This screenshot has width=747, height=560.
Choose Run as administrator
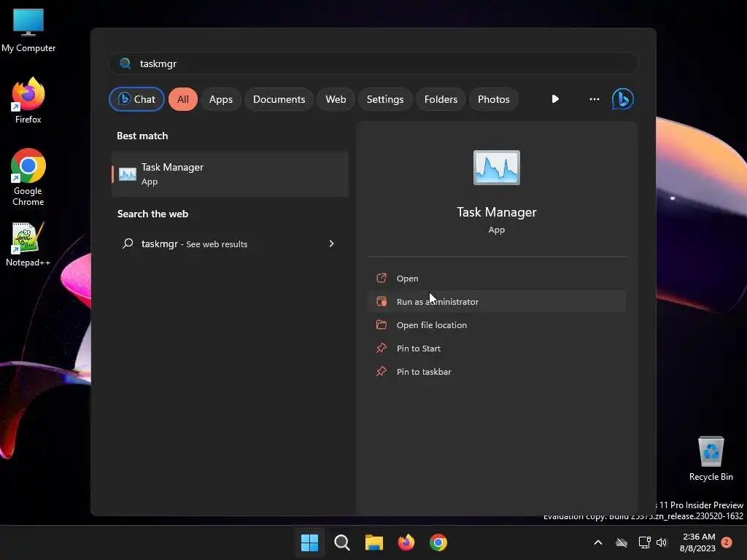pyautogui.click(x=496, y=301)
